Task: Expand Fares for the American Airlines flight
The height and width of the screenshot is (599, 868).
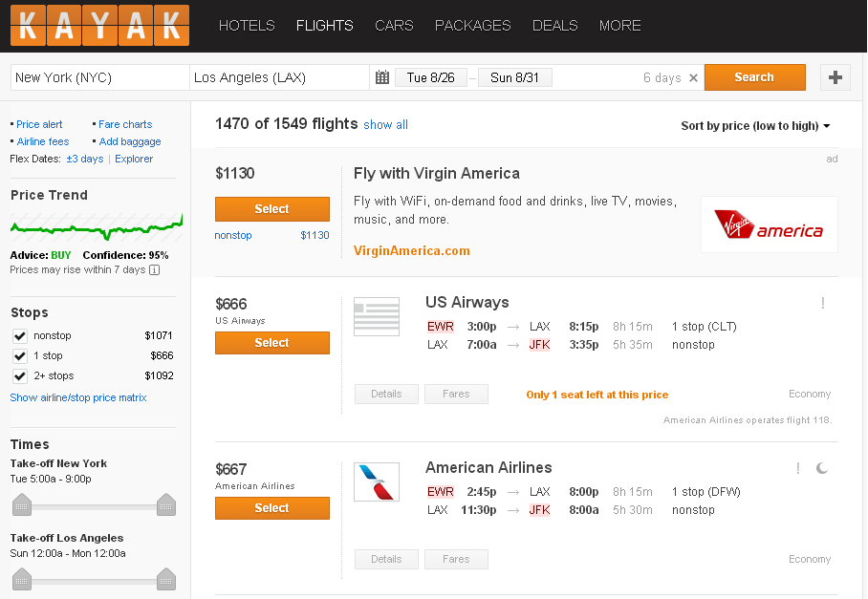Action: pyautogui.click(x=456, y=559)
